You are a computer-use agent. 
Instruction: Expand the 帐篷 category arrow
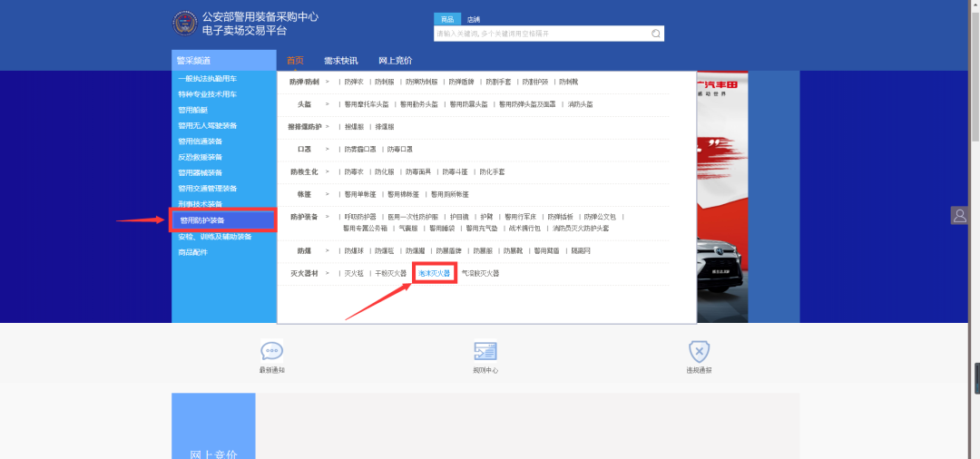pos(328,194)
